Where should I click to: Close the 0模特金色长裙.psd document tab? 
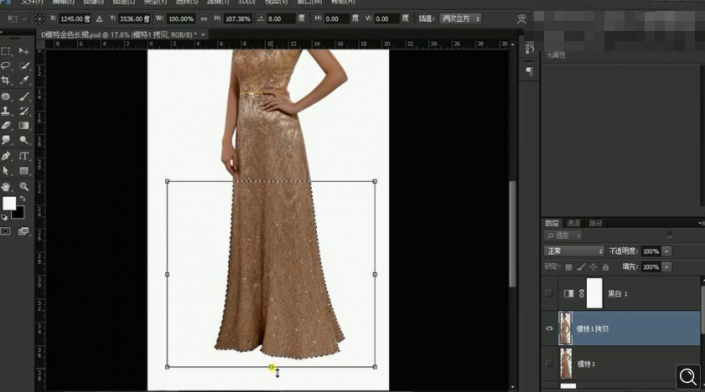pyautogui.click(x=203, y=35)
